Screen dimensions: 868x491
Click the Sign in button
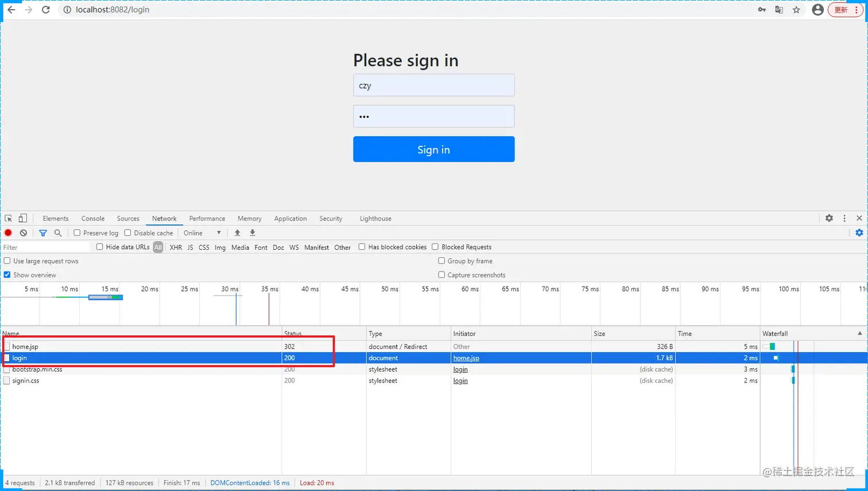point(434,149)
